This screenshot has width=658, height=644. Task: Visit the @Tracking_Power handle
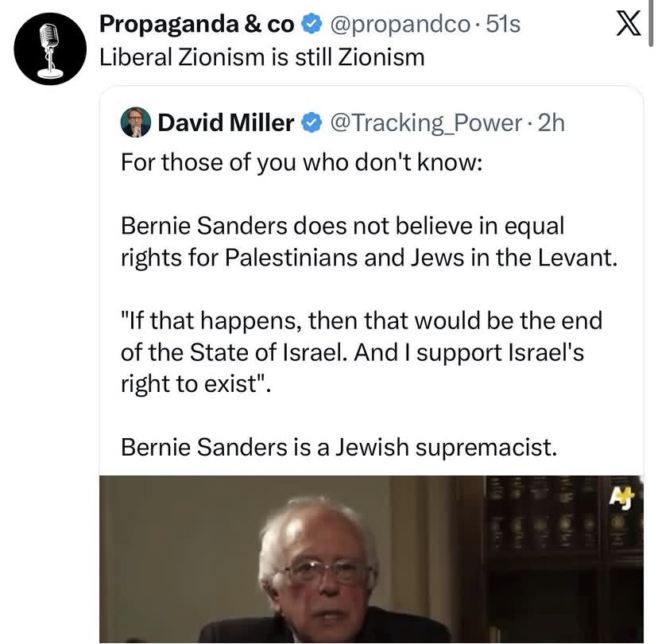[x=426, y=124]
